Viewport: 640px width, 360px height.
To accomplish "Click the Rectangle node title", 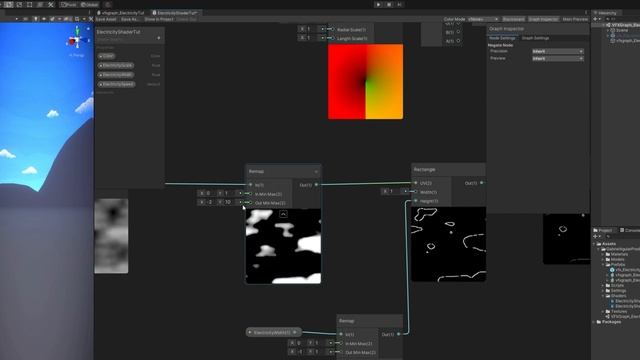I will 424,169.
